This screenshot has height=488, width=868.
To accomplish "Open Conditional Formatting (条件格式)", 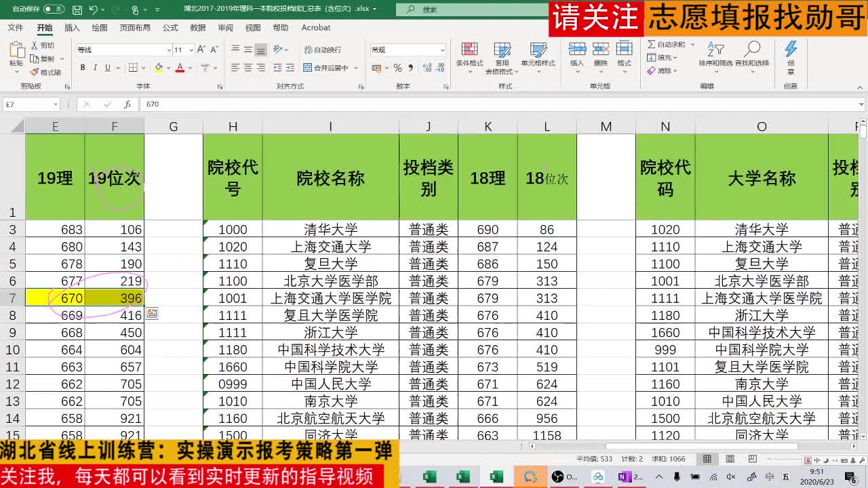I will pos(469,57).
